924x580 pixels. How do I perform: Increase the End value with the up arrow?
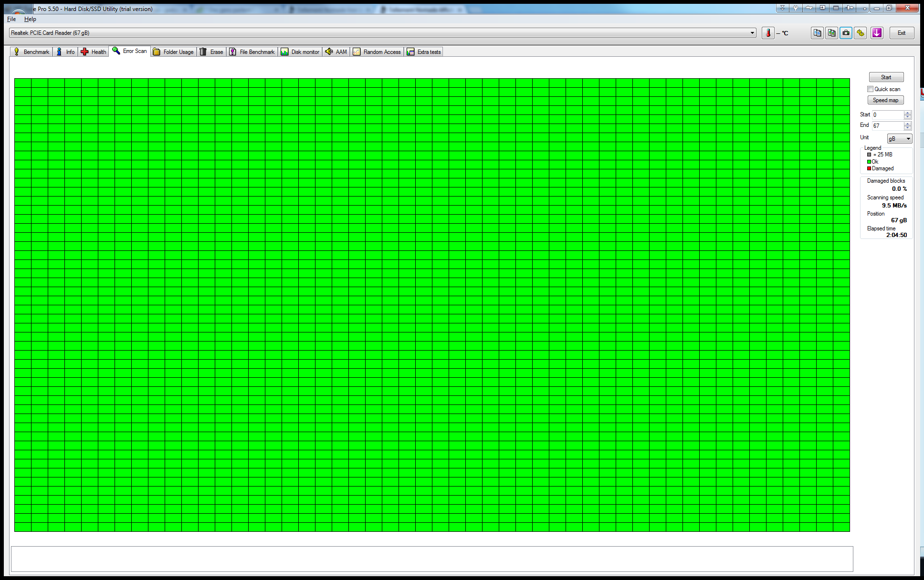coord(907,124)
